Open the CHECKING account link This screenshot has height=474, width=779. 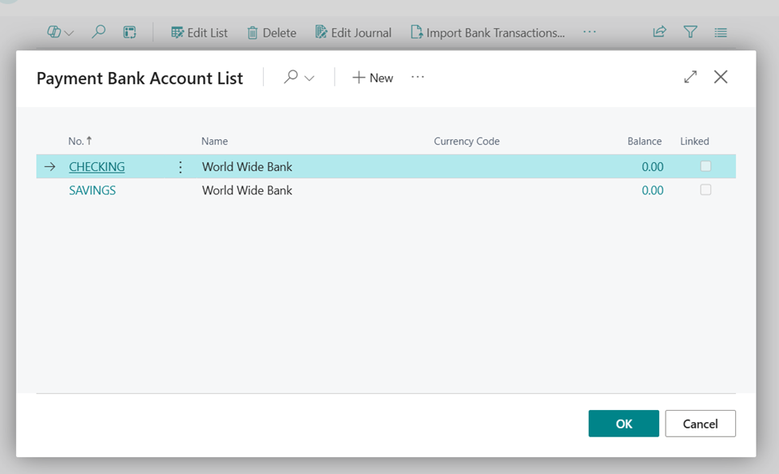pos(97,167)
